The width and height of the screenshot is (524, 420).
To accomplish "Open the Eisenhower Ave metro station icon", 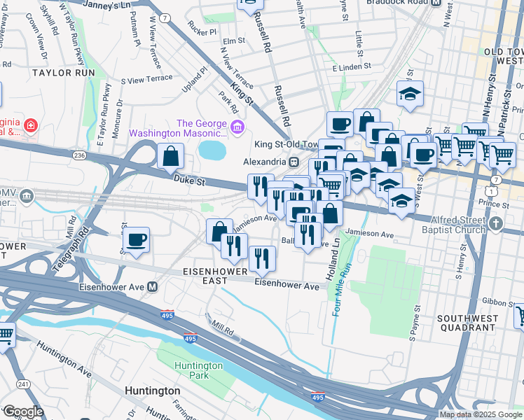I will click(153, 287).
